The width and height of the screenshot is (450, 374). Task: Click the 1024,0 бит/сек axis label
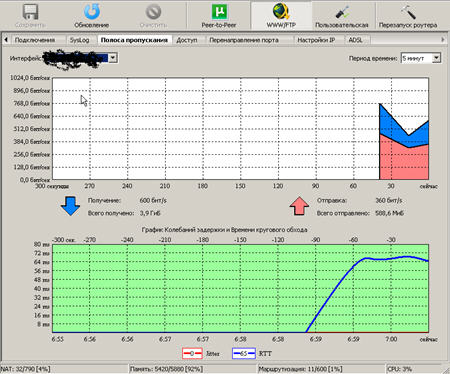pos(30,78)
